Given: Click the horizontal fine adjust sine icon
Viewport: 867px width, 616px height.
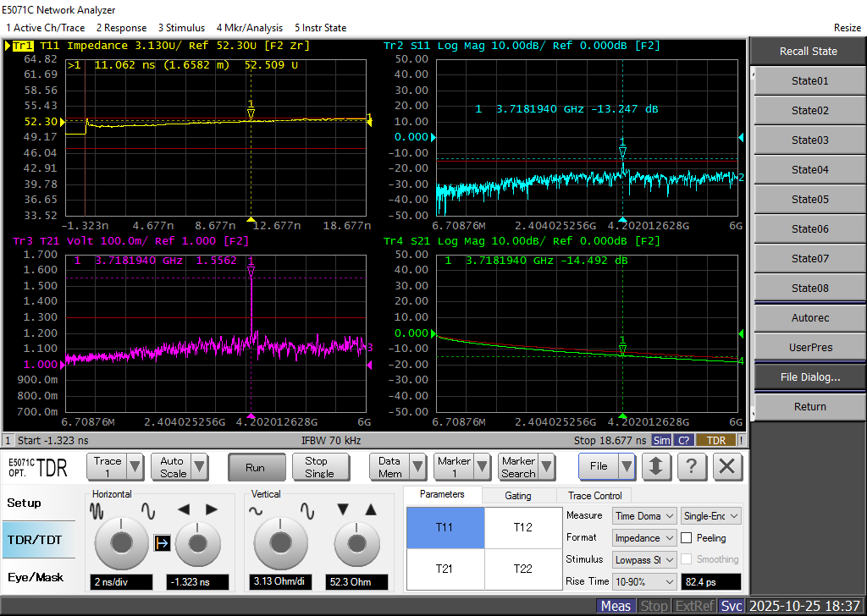Looking at the screenshot, I should [149, 511].
